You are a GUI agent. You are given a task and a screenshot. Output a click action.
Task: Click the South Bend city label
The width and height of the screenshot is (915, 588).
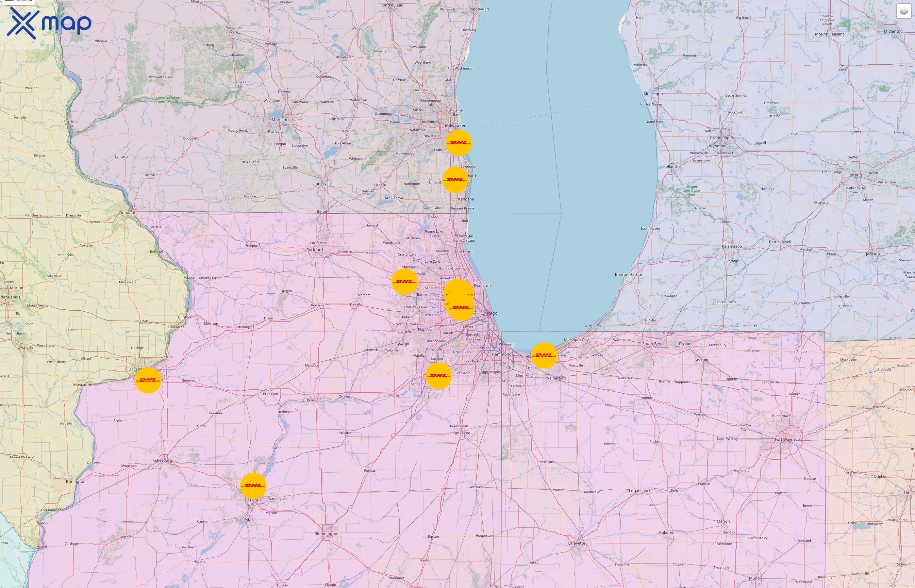point(653,344)
